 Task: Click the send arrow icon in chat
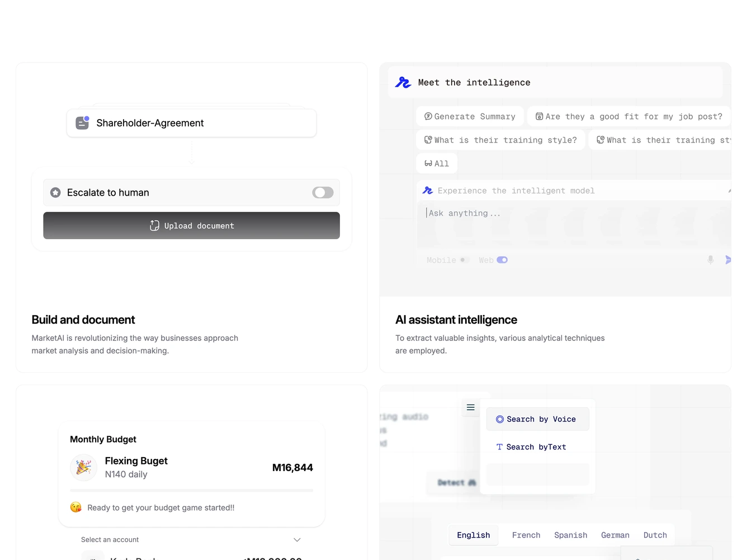click(728, 260)
